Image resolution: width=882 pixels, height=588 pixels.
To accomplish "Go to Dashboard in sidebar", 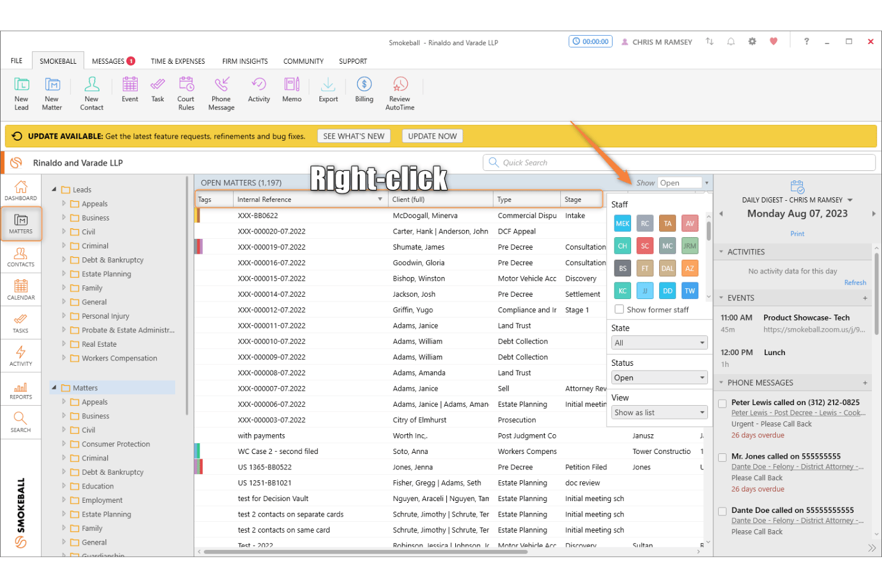I will click(21, 191).
